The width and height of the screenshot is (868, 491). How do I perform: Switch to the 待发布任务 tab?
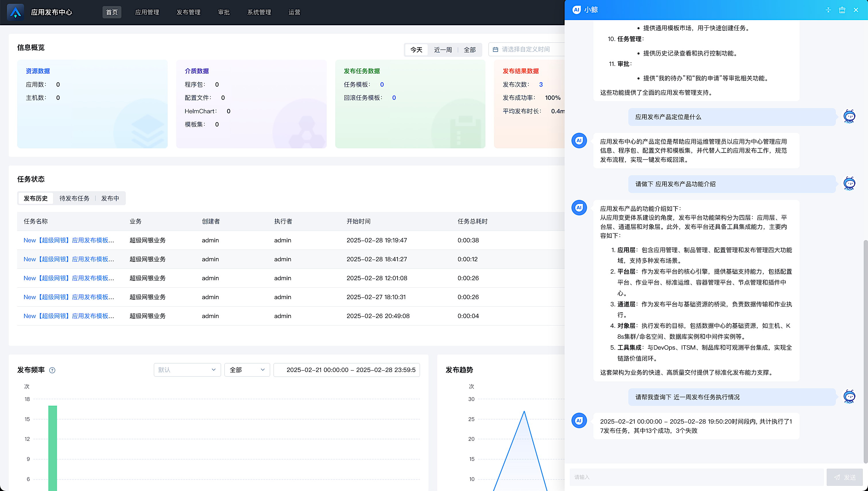pos(74,198)
